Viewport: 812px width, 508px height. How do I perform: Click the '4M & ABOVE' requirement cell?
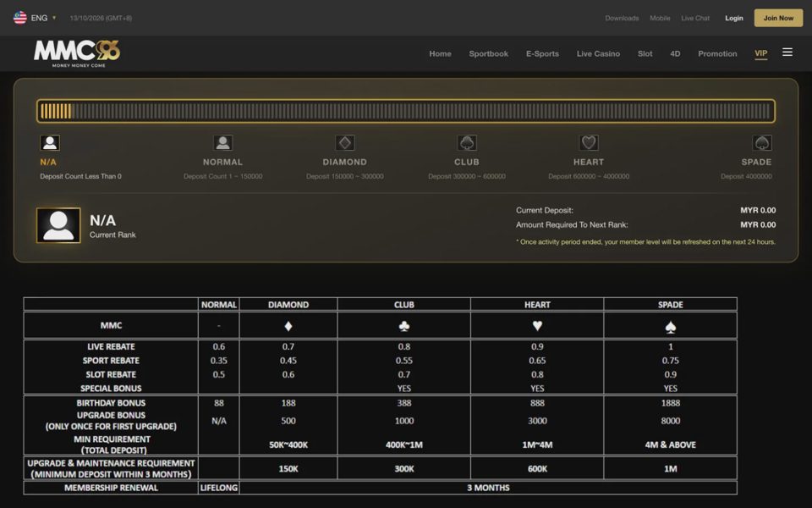(670, 444)
